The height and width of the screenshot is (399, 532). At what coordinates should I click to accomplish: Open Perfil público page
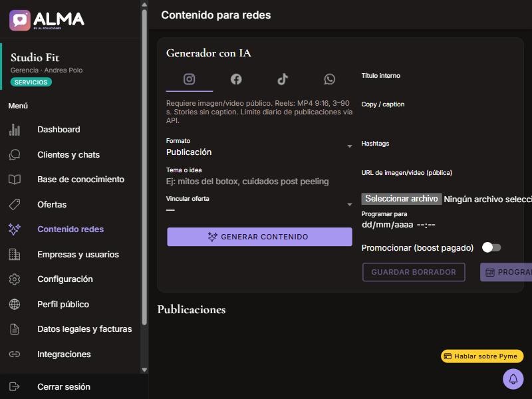pyautogui.click(x=70, y=305)
